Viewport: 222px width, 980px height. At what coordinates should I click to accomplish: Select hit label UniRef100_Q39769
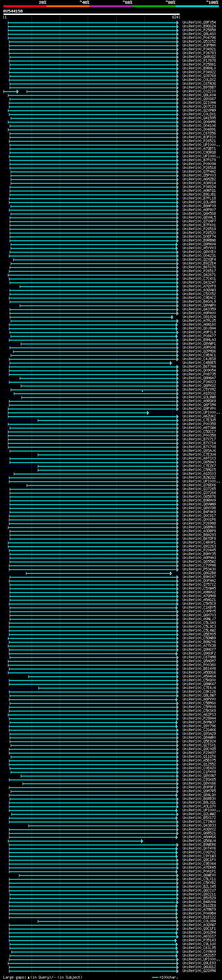point(199,76)
